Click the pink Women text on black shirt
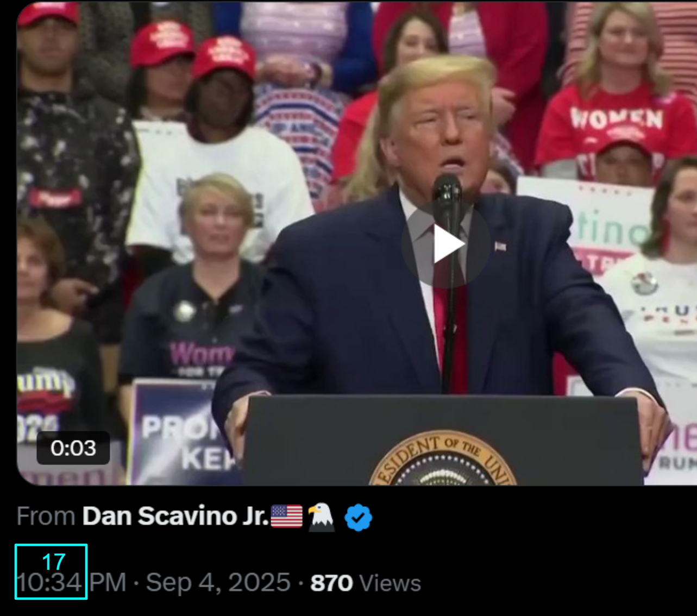The height and width of the screenshot is (616, 697). tap(202, 354)
